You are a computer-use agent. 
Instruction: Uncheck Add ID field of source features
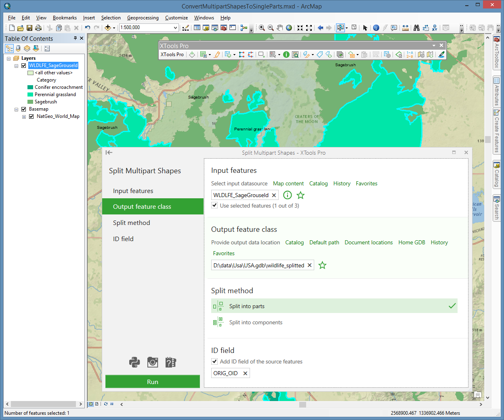coord(214,361)
